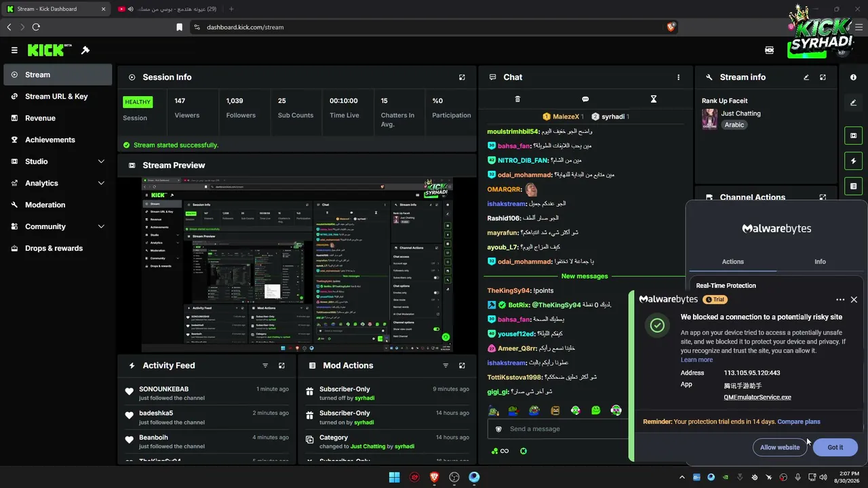Screen dimensions: 868x488
Task: Click the shield icon in message box
Action: pyautogui.click(x=498, y=429)
